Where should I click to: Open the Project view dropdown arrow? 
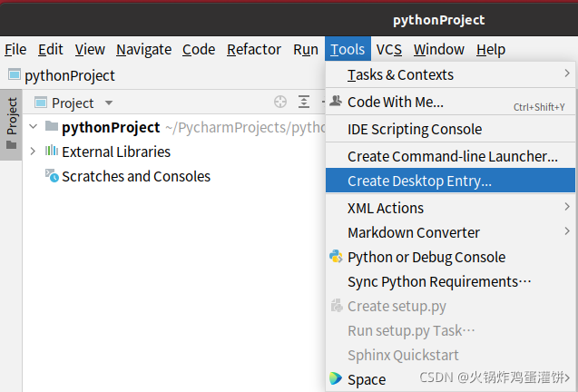coord(109,103)
